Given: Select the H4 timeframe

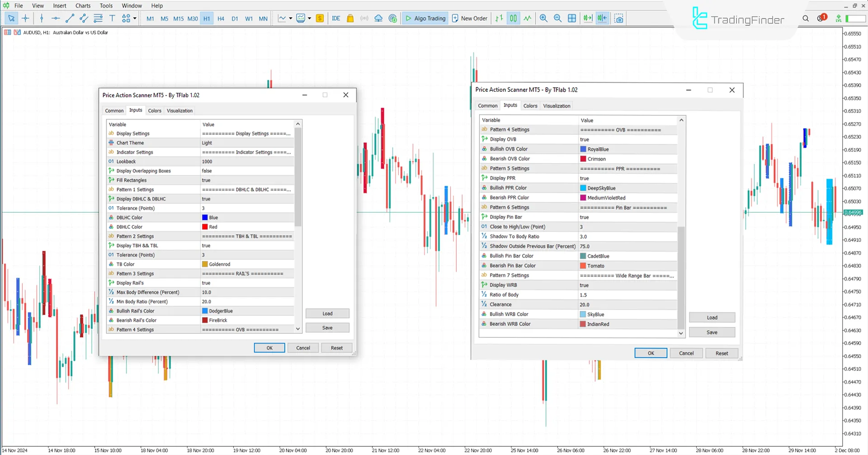Looking at the screenshot, I should [x=221, y=19].
